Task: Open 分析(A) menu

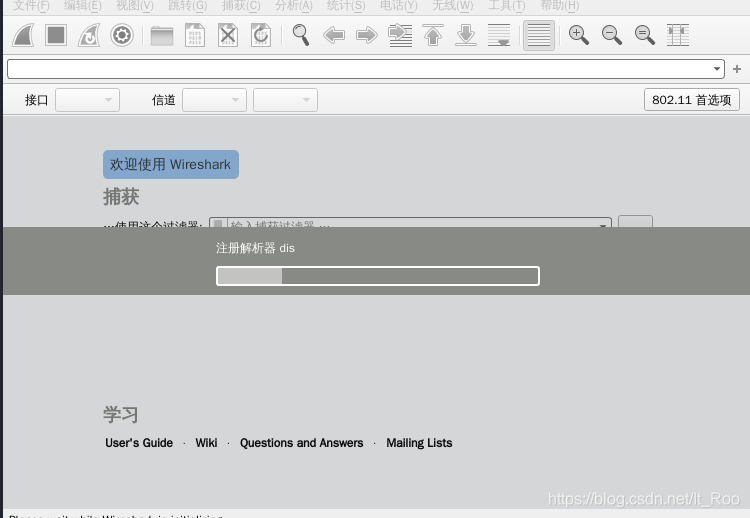Action: tap(294, 5)
